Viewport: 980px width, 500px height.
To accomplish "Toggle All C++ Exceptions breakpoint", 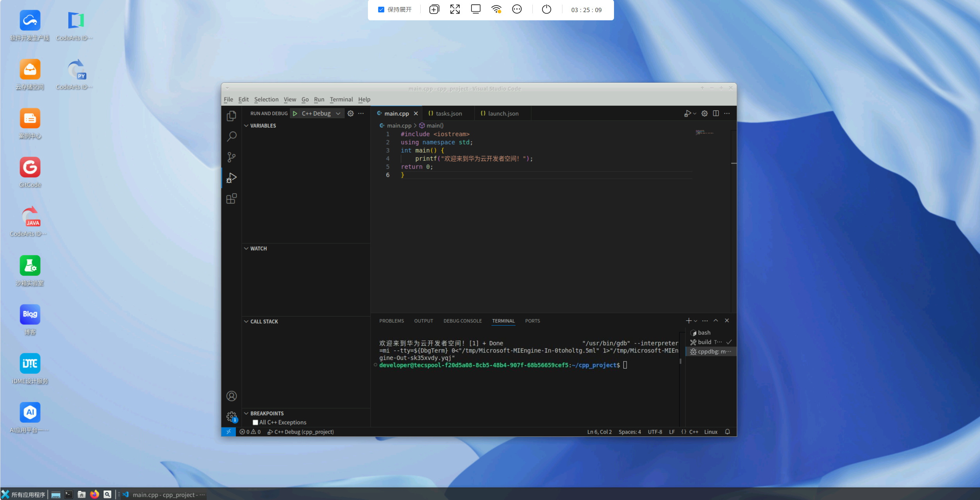I will click(x=255, y=422).
